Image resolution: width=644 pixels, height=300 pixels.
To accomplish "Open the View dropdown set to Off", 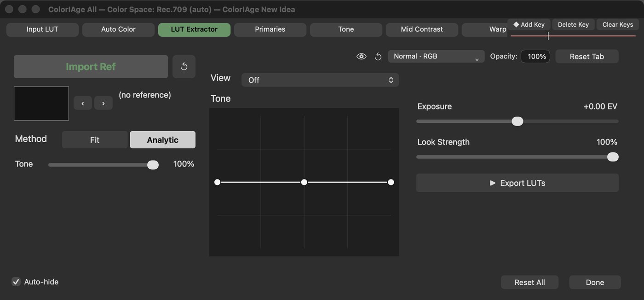I will coord(320,80).
